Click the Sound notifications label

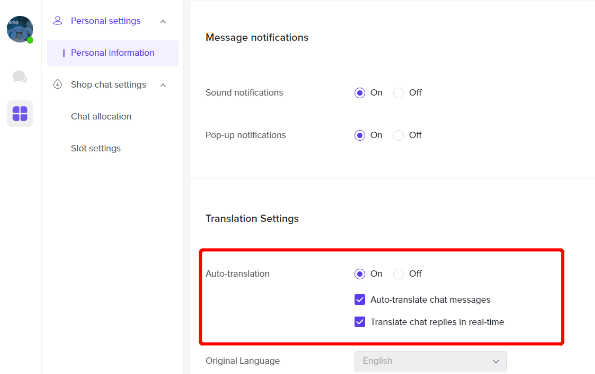click(x=244, y=93)
